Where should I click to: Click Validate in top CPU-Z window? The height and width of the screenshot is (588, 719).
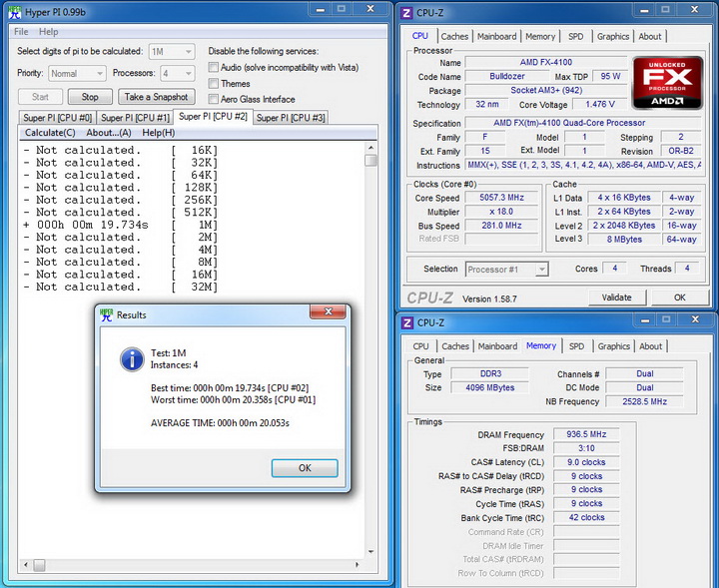617,297
